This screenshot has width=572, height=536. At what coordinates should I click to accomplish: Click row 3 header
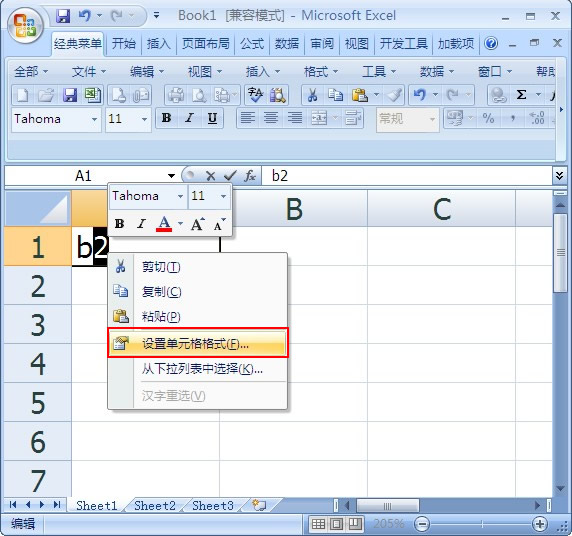click(x=38, y=324)
